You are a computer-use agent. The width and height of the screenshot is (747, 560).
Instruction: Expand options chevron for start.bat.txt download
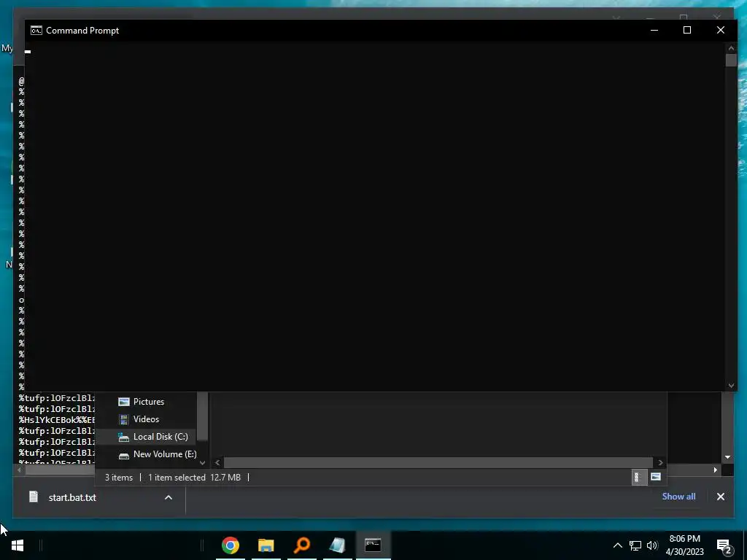[x=169, y=497]
